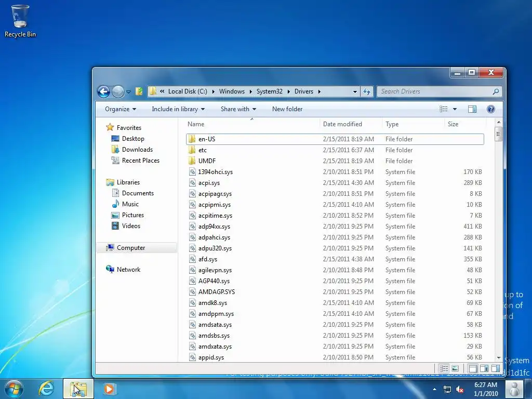Open the Include in library dropdown
532x399 pixels.
tap(178, 109)
